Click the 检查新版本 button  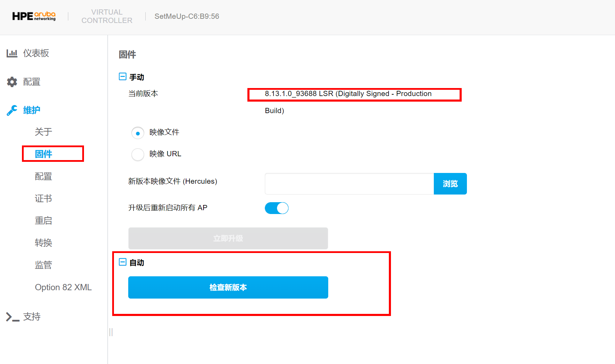click(x=228, y=287)
